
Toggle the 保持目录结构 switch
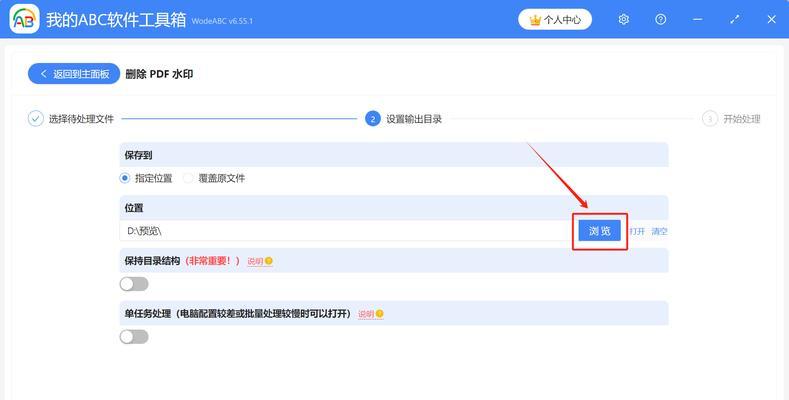[x=134, y=284]
